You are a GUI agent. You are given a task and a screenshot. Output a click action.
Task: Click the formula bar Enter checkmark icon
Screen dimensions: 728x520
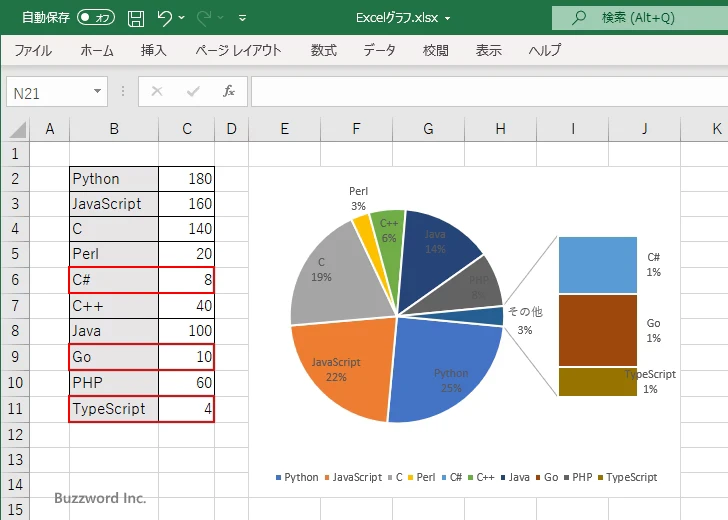click(x=193, y=91)
